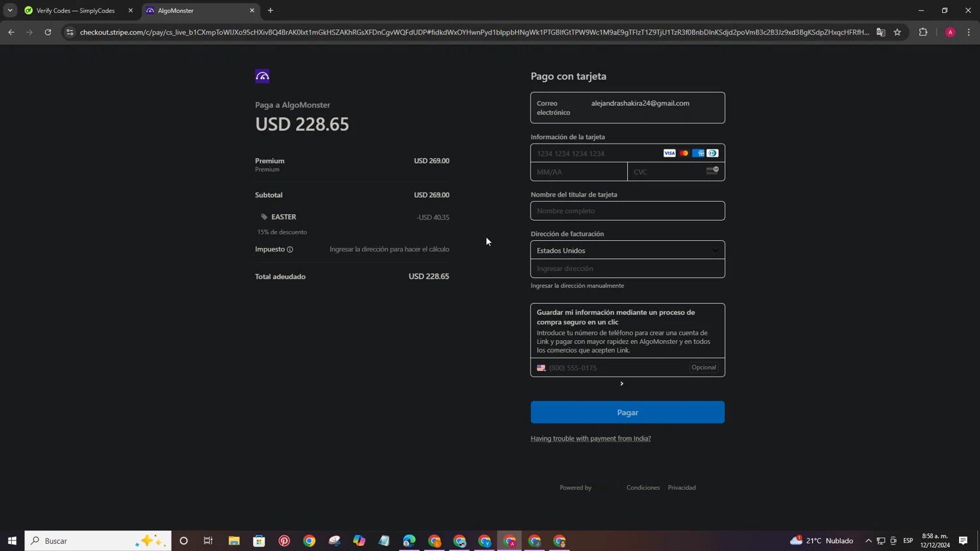Click the 15% de descuento text
This screenshot has width=980, height=551.
(282, 232)
